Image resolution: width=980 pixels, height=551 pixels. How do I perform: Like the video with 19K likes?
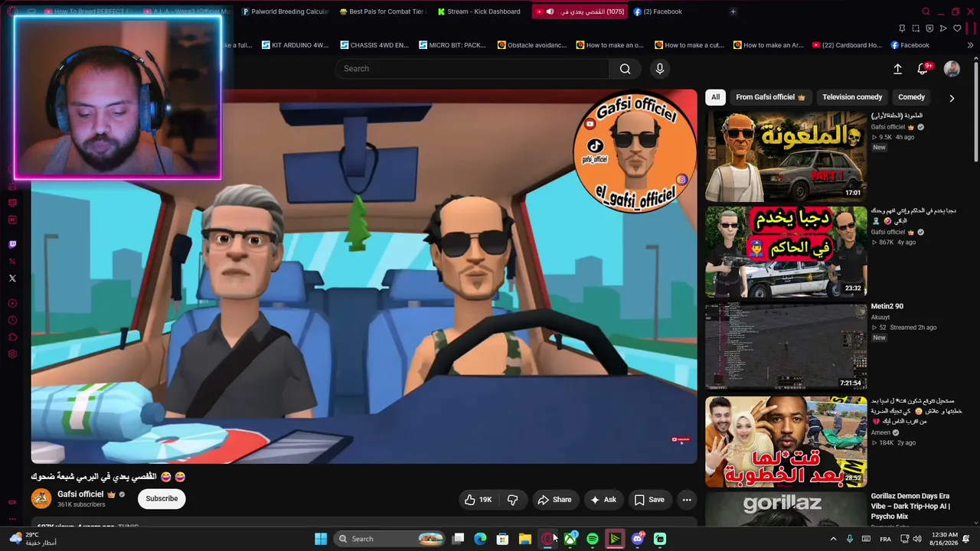tap(478, 500)
